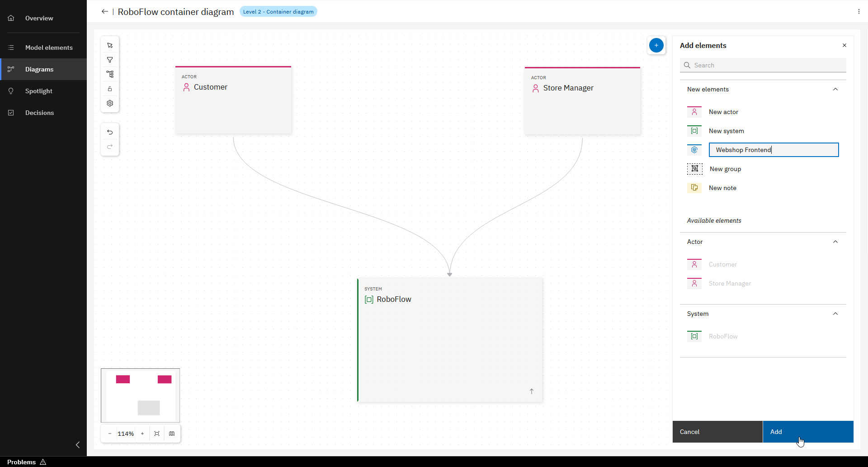Undo the last change

(110, 132)
